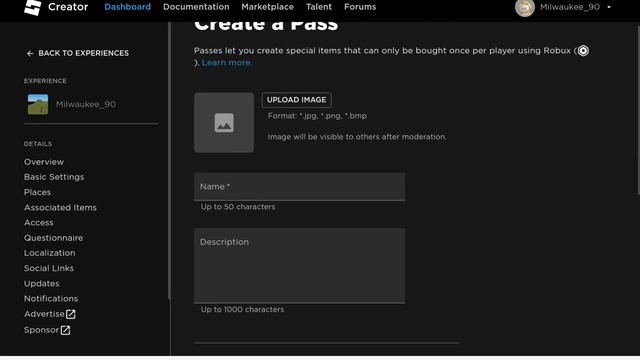Click the Milwaukee_90 experience name in sidebar
This screenshot has width=640, height=360.
(86, 104)
